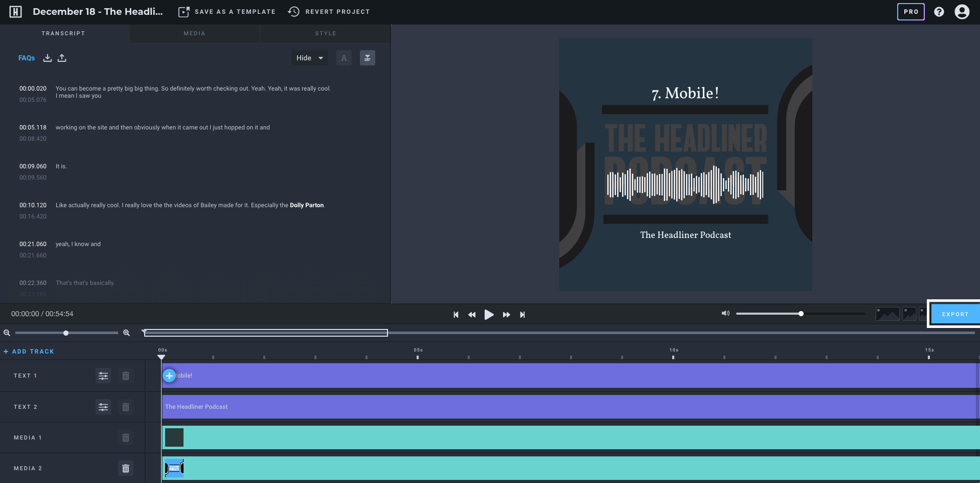980x483 pixels.
Task: Click the download transcript icon
Action: pos(48,58)
